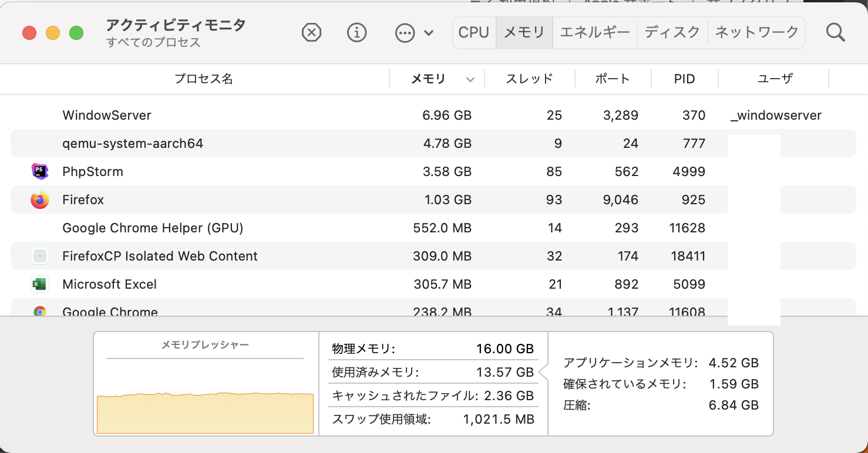Open the ディスク tab
This screenshot has width=868, height=453.
coord(672,32)
